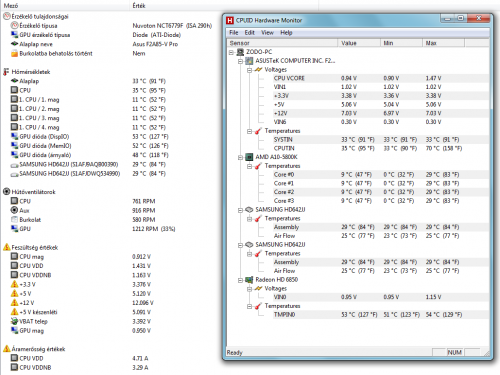Click the Érzékelő tulajdonságai sensor icon
This screenshot has width=500, height=375.
click(x=7, y=16)
